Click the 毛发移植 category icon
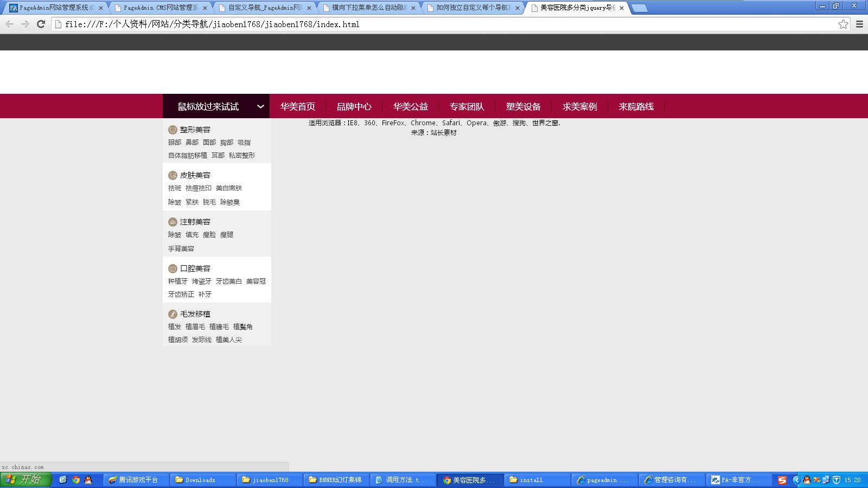 tap(173, 314)
